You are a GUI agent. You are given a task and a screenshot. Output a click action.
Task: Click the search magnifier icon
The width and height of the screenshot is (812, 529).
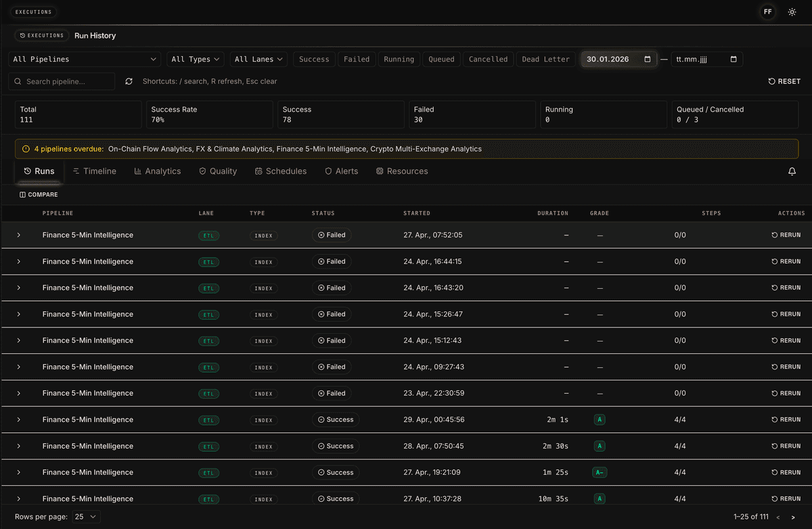click(x=18, y=81)
